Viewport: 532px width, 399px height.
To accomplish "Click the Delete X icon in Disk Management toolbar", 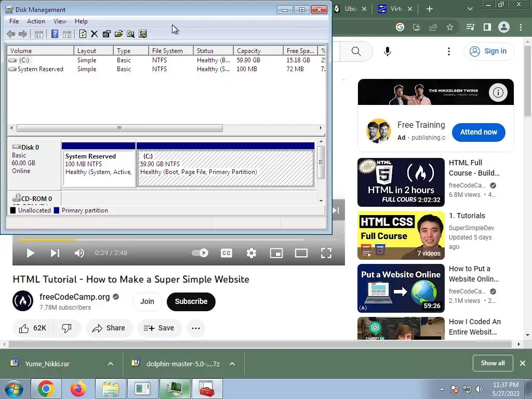I will coord(95,34).
